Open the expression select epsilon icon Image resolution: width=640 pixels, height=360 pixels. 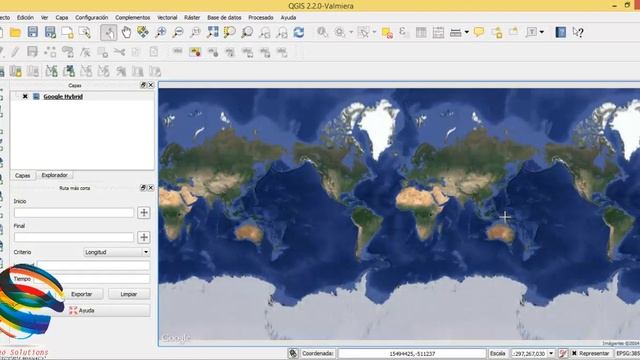coord(403,32)
